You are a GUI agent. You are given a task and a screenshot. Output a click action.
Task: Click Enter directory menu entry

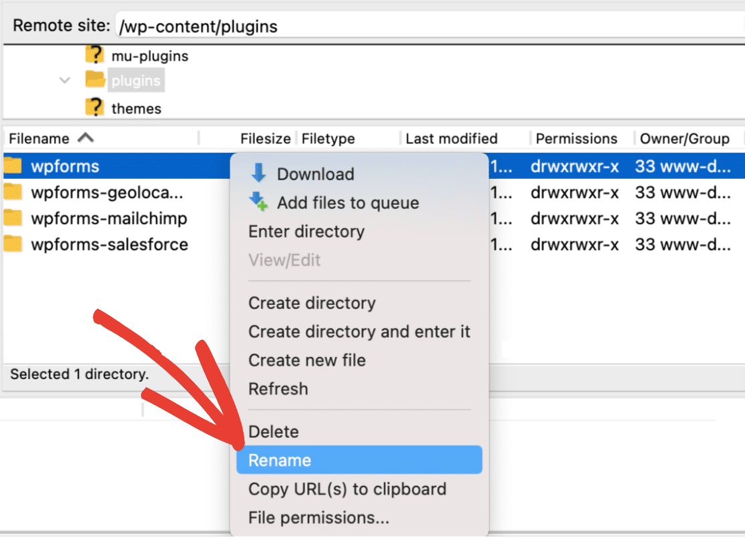[x=306, y=232]
